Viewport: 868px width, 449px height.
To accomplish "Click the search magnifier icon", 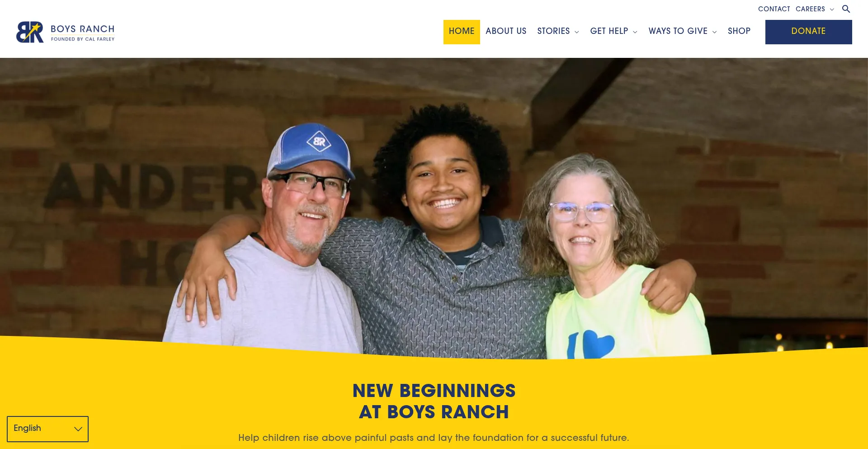I will pos(846,9).
